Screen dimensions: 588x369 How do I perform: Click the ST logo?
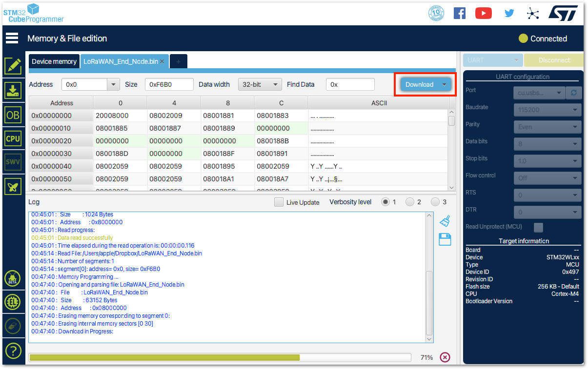(x=563, y=13)
